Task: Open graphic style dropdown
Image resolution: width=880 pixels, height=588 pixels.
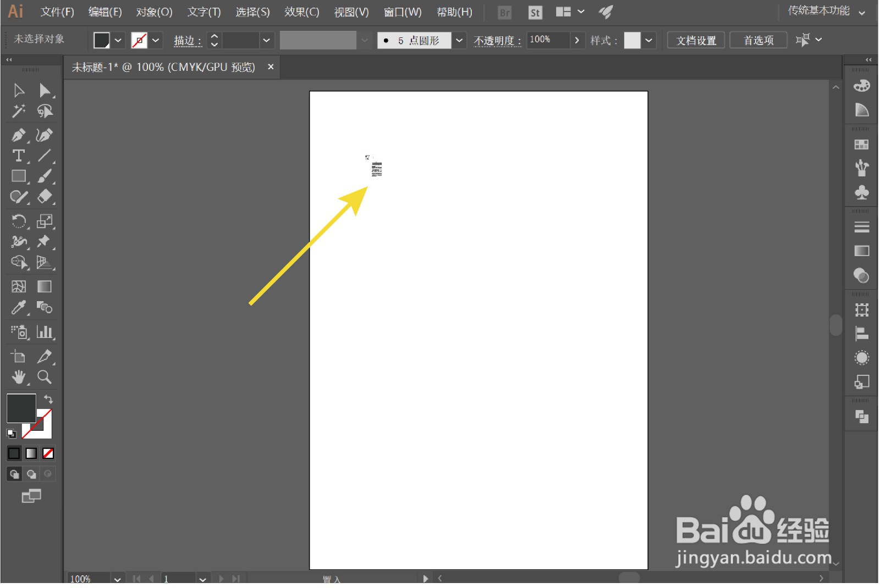Action: pyautogui.click(x=649, y=40)
